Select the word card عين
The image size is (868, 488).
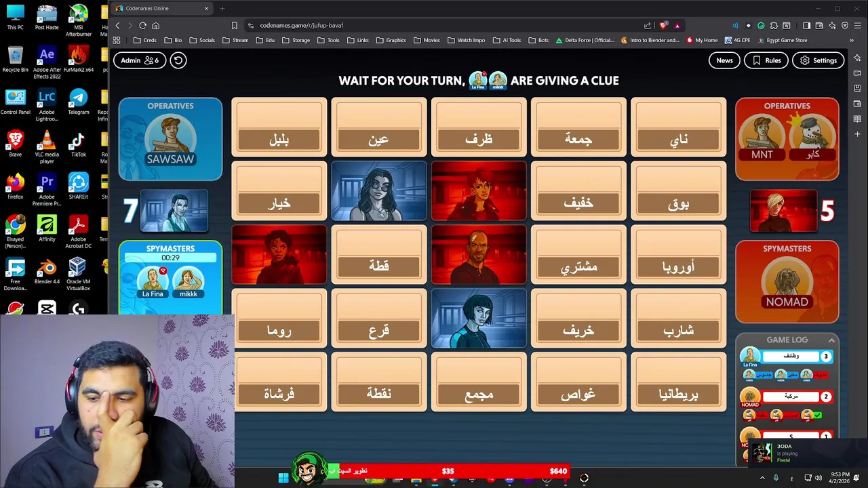[379, 127]
